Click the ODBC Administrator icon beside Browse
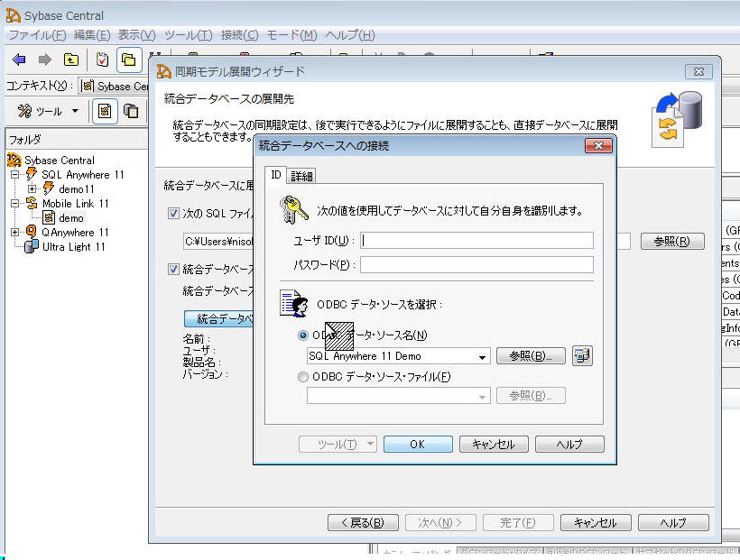 tap(583, 356)
